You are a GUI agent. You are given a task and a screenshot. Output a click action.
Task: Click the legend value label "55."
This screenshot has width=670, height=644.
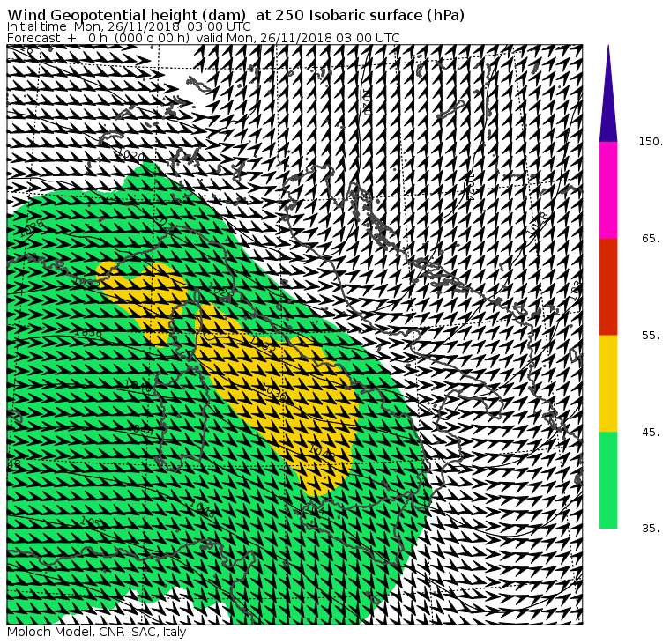651,336
